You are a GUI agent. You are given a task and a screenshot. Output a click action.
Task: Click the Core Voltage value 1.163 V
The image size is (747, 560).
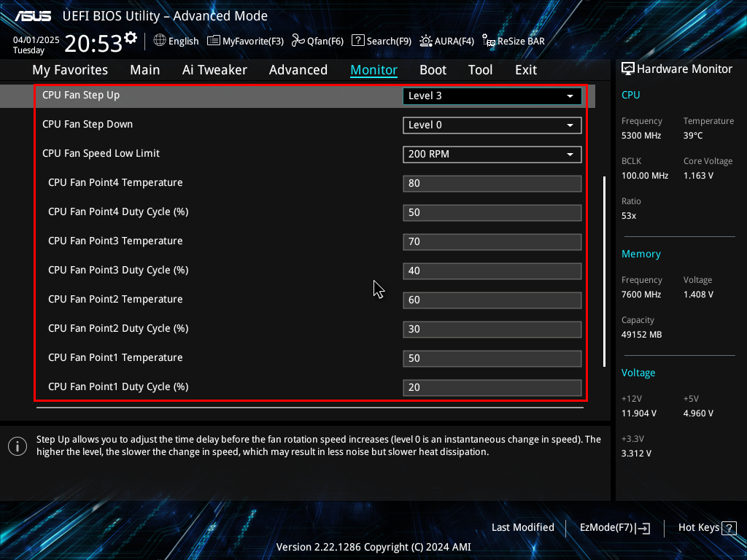coord(698,176)
